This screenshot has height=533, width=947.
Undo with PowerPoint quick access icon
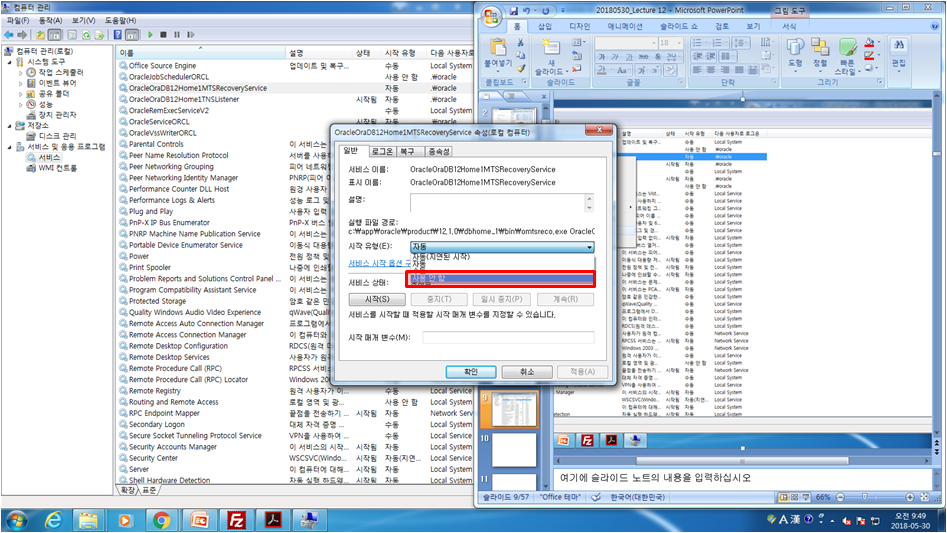pos(527,11)
